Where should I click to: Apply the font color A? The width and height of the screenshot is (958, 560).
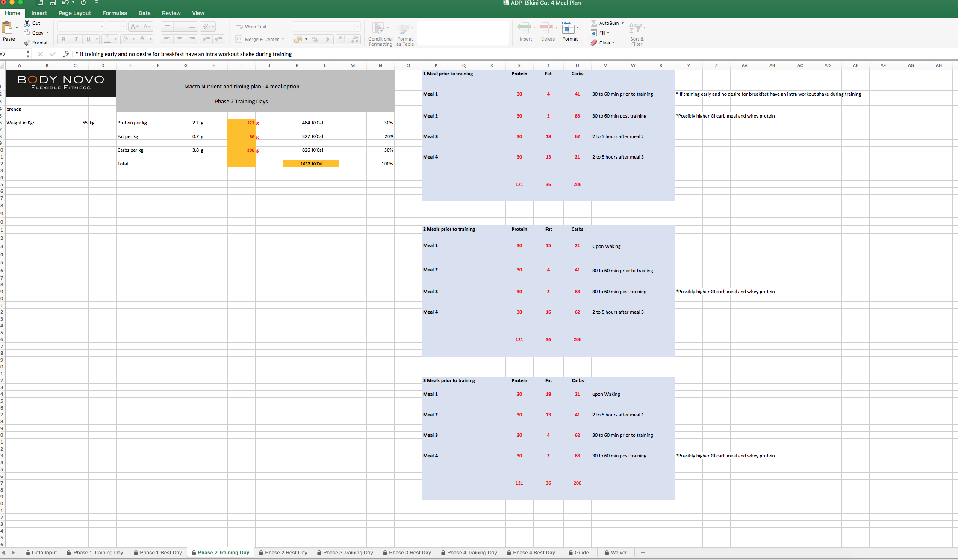[142, 39]
